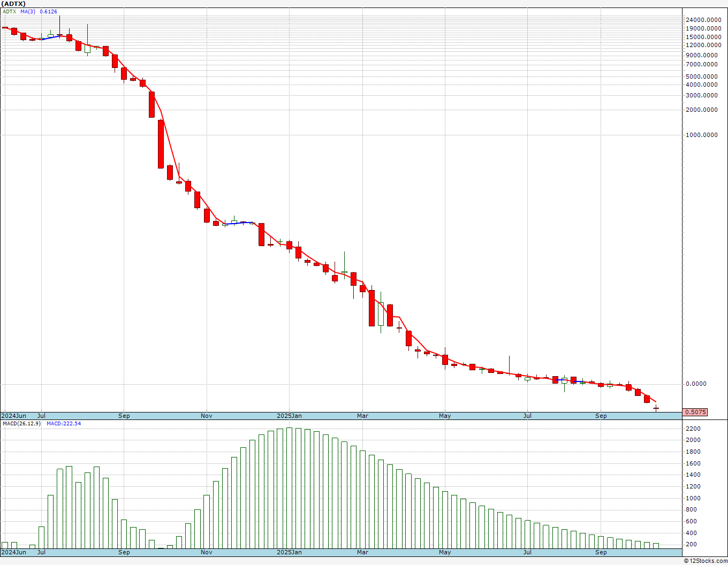The height and width of the screenshot is (565, 728).
Task: Click the Mar marker on price time axis
Action: click(362, 416)
